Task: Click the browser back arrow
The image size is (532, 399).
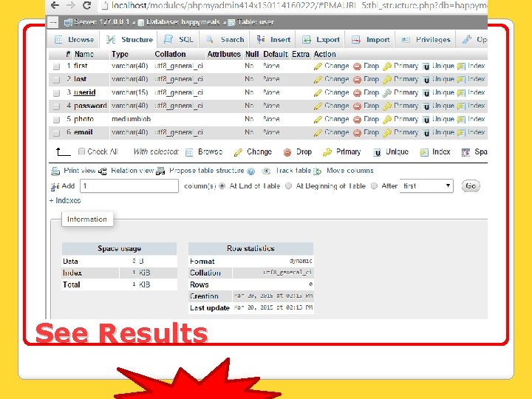Action: pos(55,5)
